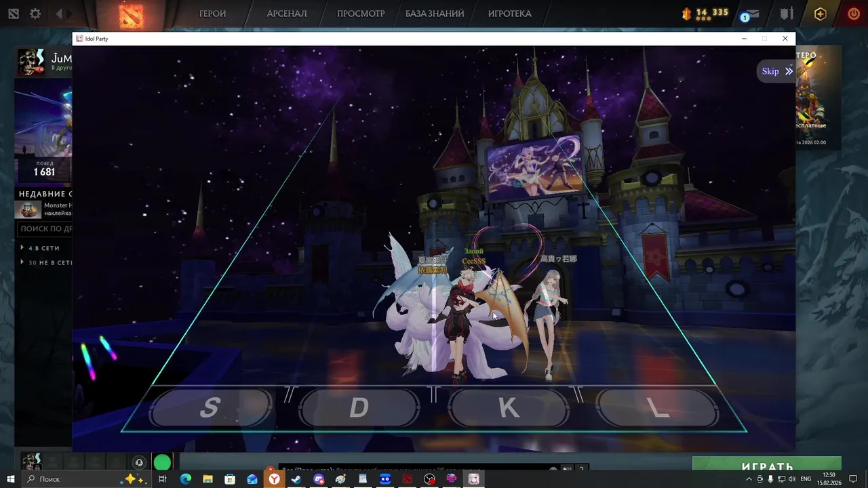Expand the '4 В СЕТИ' friends group
The height and width of the screenshot is (488, 868).
coord(42,248)
